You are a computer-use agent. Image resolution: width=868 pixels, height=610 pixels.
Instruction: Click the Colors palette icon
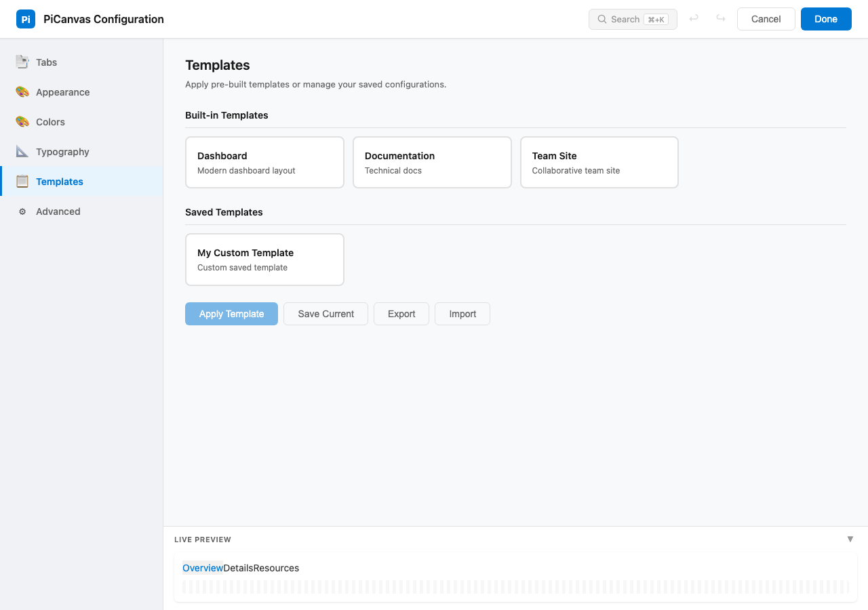(x=22, y=122)
